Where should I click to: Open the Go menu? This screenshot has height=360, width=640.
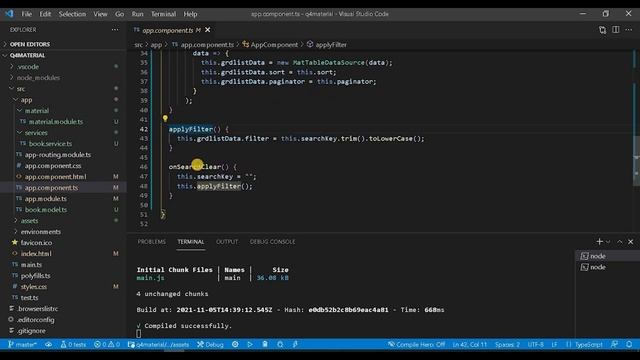[119, 14]
